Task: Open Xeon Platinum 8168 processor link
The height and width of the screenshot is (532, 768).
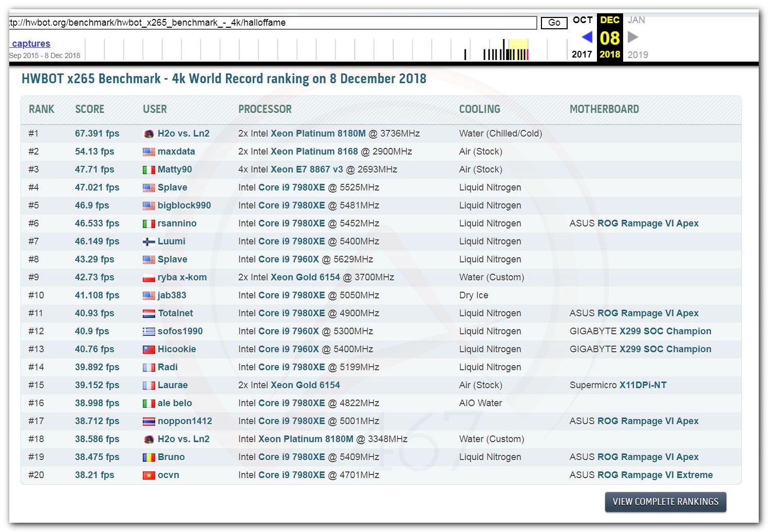Action: (x=314, y=151)
